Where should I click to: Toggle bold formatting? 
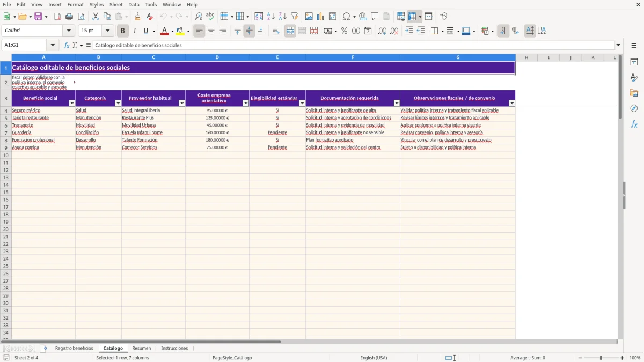tap(123, 31)
